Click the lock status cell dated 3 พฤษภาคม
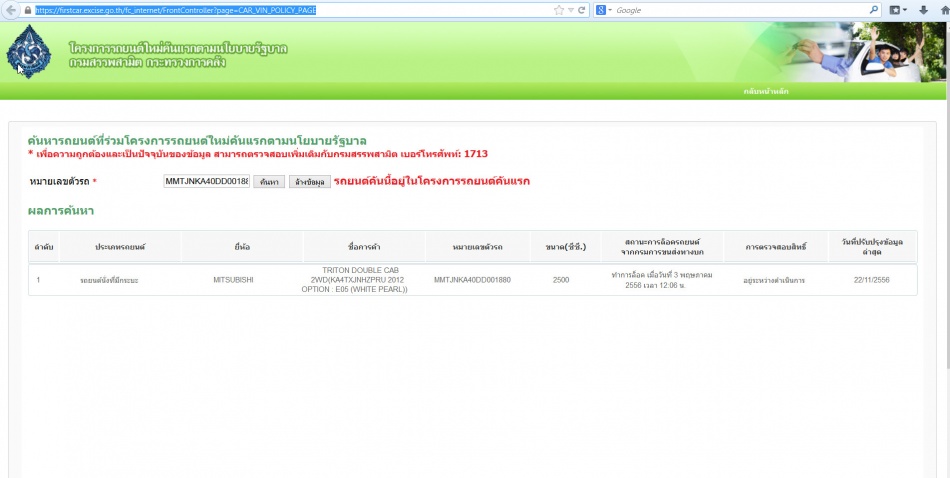 point(662,280)
